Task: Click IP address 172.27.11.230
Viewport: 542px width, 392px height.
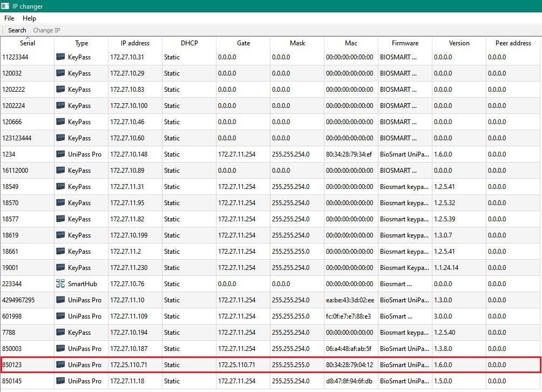Action: coord(129,268)
